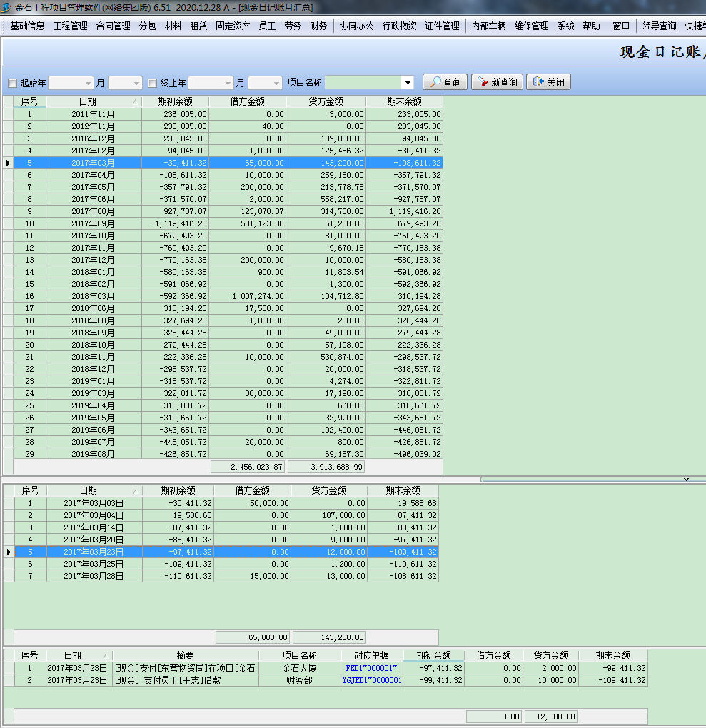The image size is (706, 728).
Task: Click the app icon in the title bar
Action: pyautogui.click(x=6, y=7)
